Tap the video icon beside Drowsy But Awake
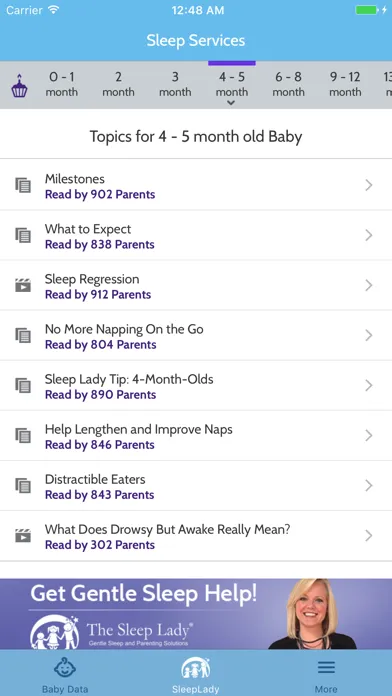Viewport: 392px width, 696px height. (x=23, y=536)
